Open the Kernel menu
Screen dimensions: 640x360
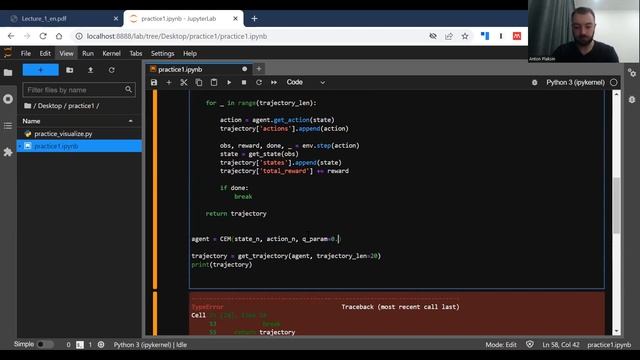point(111,53)
